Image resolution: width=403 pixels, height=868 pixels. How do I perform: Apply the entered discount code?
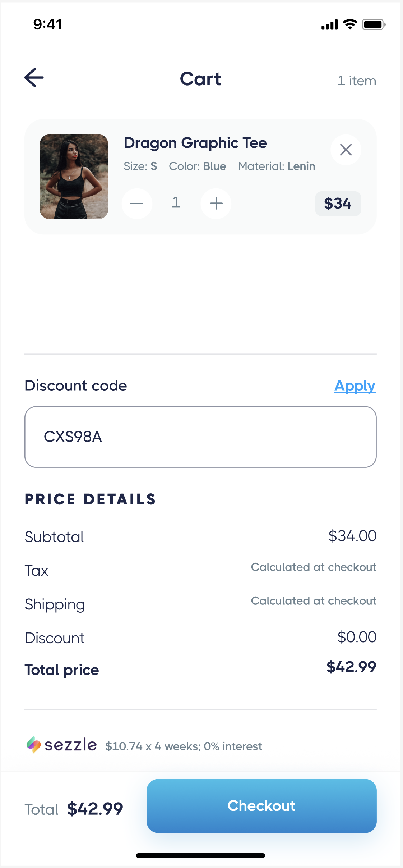[x=355, y=386]
